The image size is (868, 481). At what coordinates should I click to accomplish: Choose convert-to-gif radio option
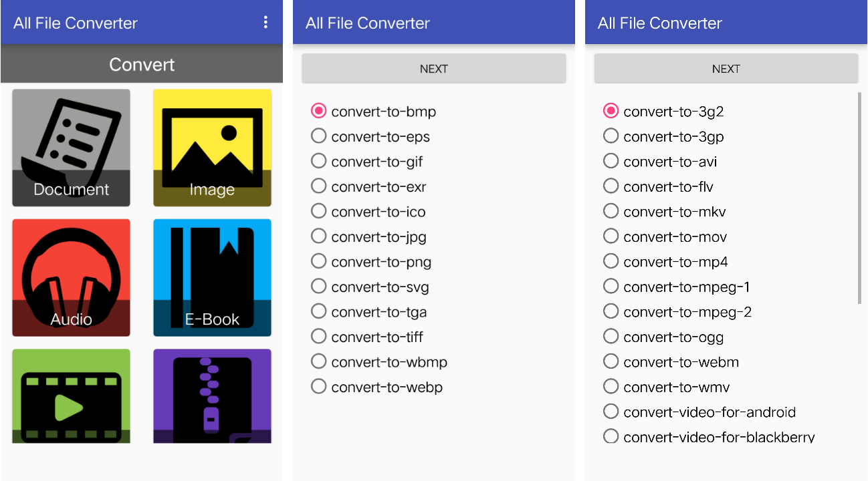click(x=367, y=161)
